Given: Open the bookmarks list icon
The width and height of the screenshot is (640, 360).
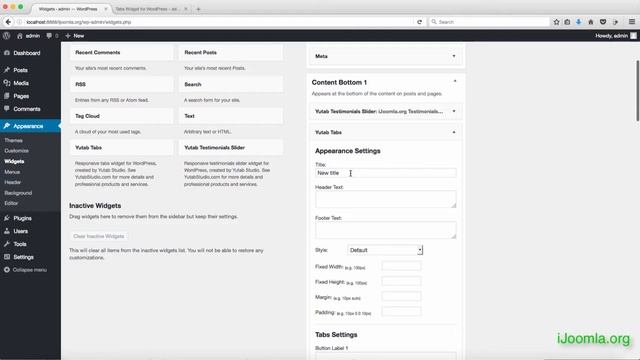Looking at the screenshot, I should [567, 22].
